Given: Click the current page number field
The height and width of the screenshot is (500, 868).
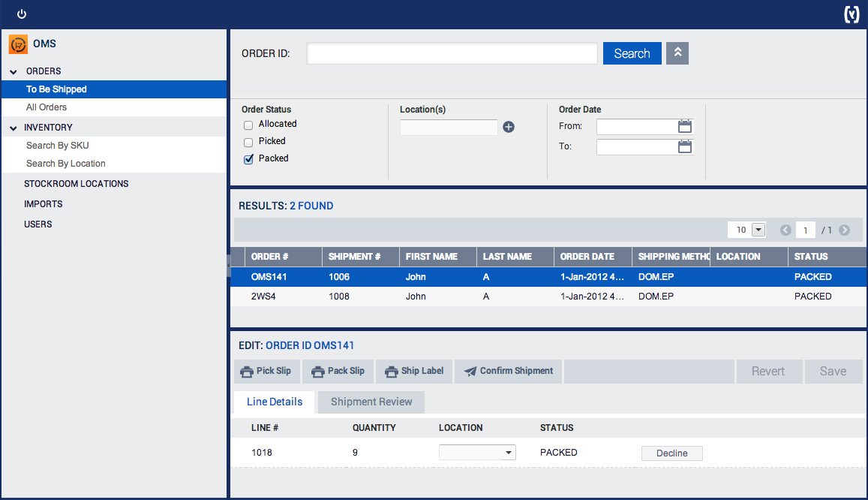Looking at the screenshot, I should [x=806, y=230].
